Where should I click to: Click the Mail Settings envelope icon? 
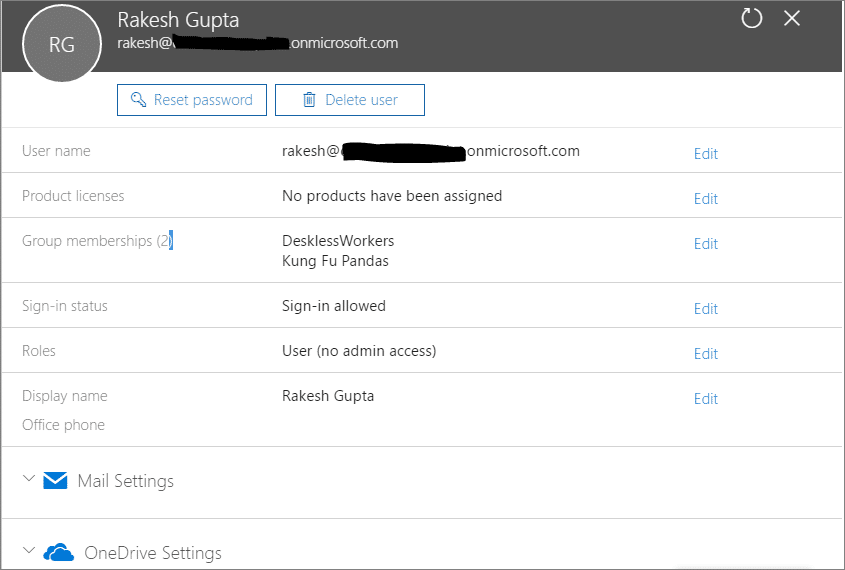coord(55,481)
